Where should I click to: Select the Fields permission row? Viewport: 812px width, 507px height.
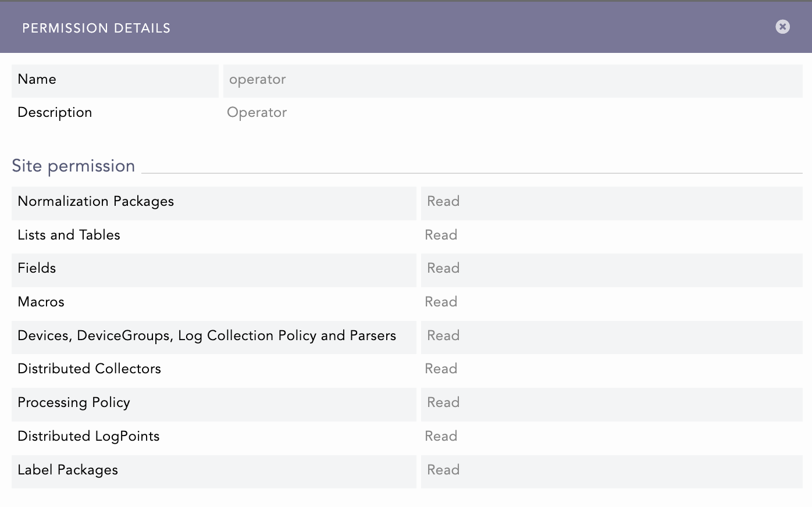point(213,270)
